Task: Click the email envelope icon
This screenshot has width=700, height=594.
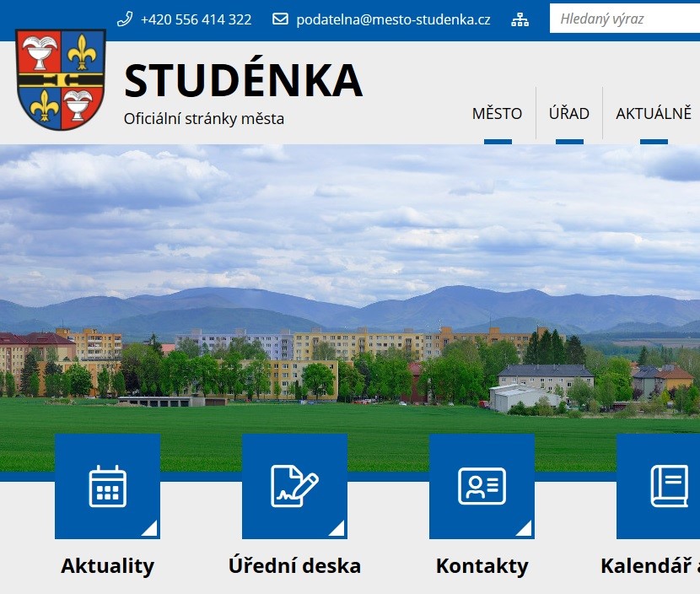Action: (280, 19)
